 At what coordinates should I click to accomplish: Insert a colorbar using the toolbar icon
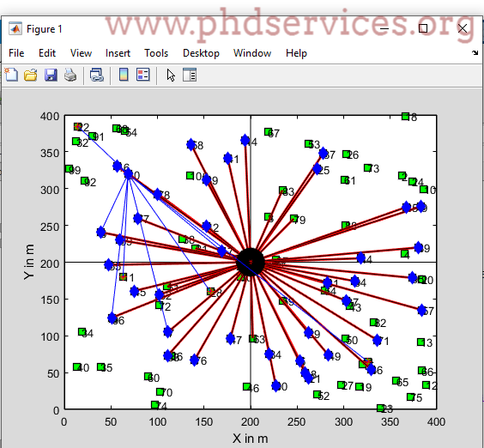point(124,75)
